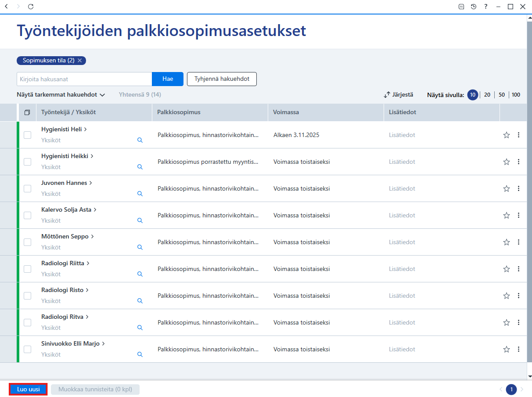Star the Radiologi Ritva row
This screenshot has width=532, height=397.
(x=507, y=322)
